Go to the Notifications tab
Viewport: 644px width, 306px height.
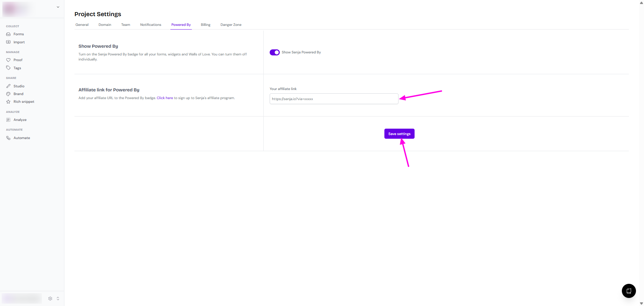point(151,25)
